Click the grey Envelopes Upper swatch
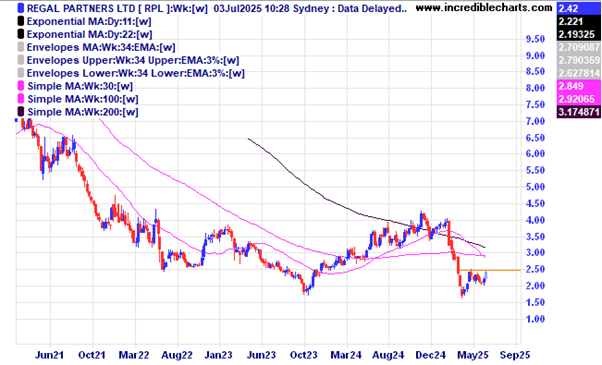This screenshot has width=602, height=365. (x=21, y=60)
